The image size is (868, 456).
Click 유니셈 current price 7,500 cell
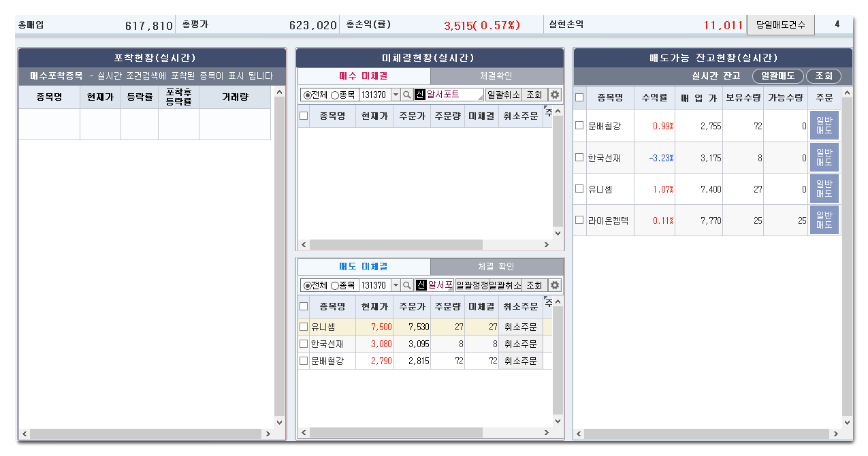point(374,327)
